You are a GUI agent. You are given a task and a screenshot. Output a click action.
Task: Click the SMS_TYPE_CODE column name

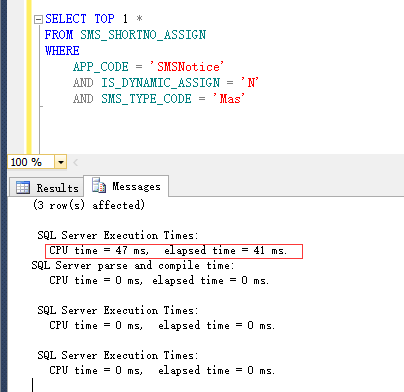pos(146,99)
